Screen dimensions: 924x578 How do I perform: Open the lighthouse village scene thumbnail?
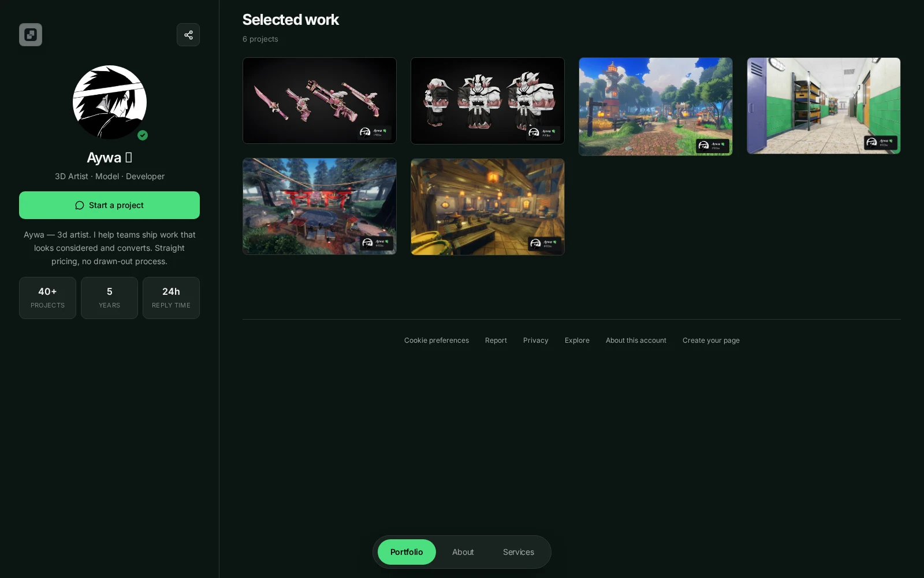(x=655, y=106)
